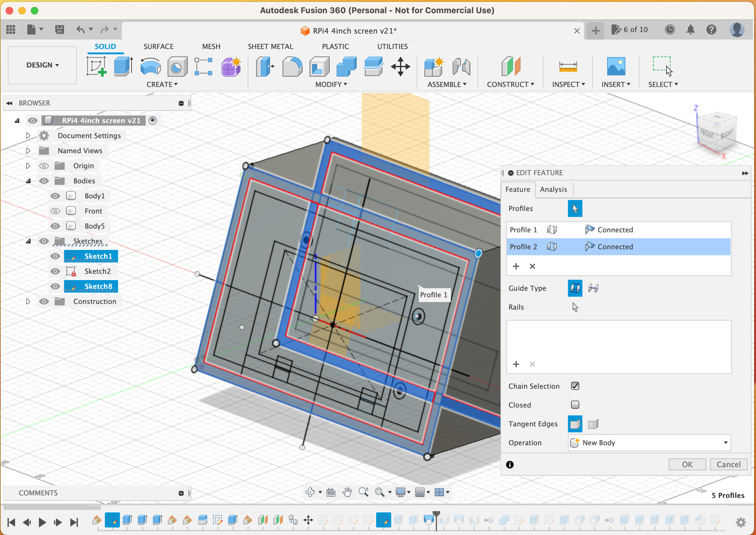Select the New Component tool
Screen dimensions: 756x535
tap(434, 67)
